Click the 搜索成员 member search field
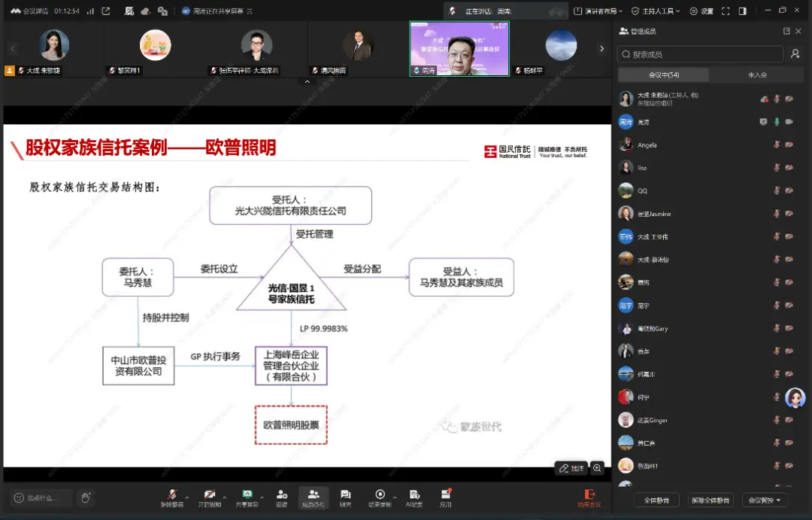This screenshot has width=812, height=520. coord(699,53)
